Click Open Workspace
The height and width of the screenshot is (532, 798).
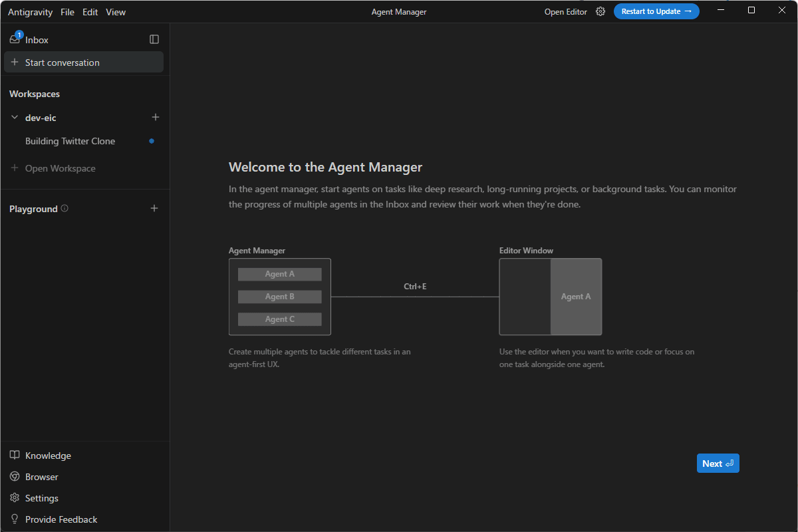[59, 168]
